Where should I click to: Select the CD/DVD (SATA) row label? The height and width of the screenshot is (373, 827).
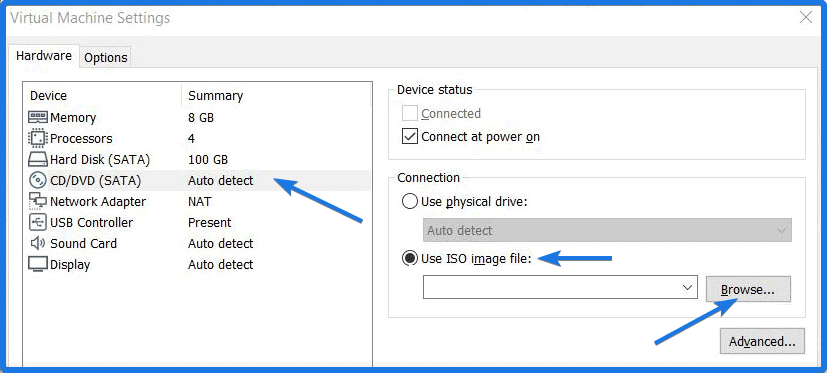[x=95, y=181]
